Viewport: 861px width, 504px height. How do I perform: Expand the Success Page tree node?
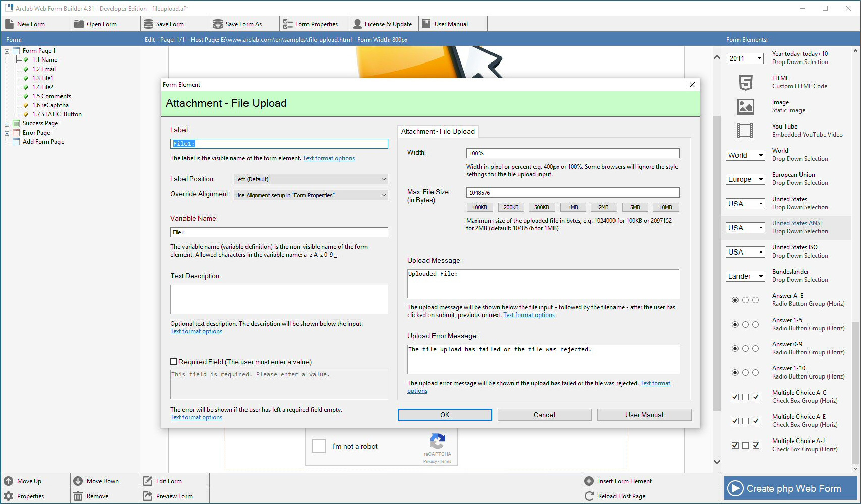tap(7, 123)
